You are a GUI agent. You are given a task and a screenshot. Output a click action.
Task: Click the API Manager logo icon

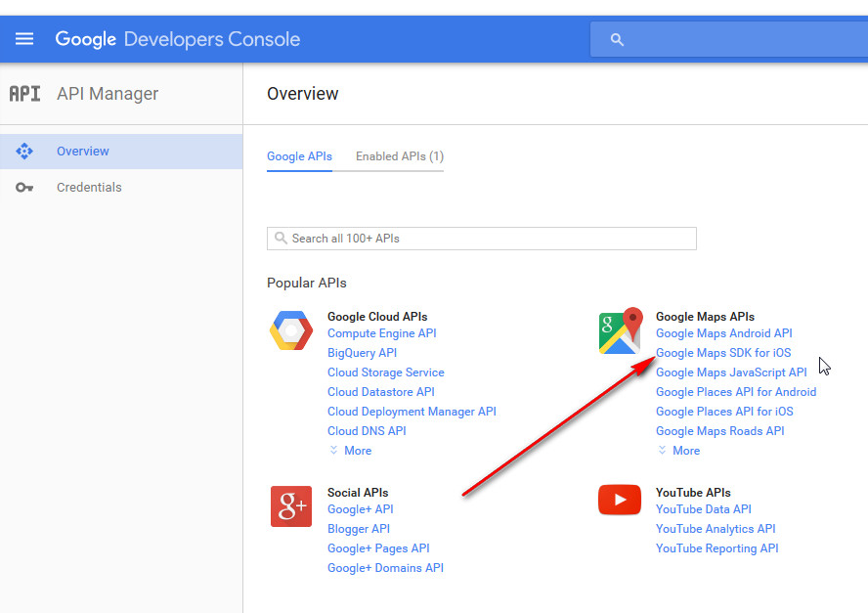click(24, 94)
